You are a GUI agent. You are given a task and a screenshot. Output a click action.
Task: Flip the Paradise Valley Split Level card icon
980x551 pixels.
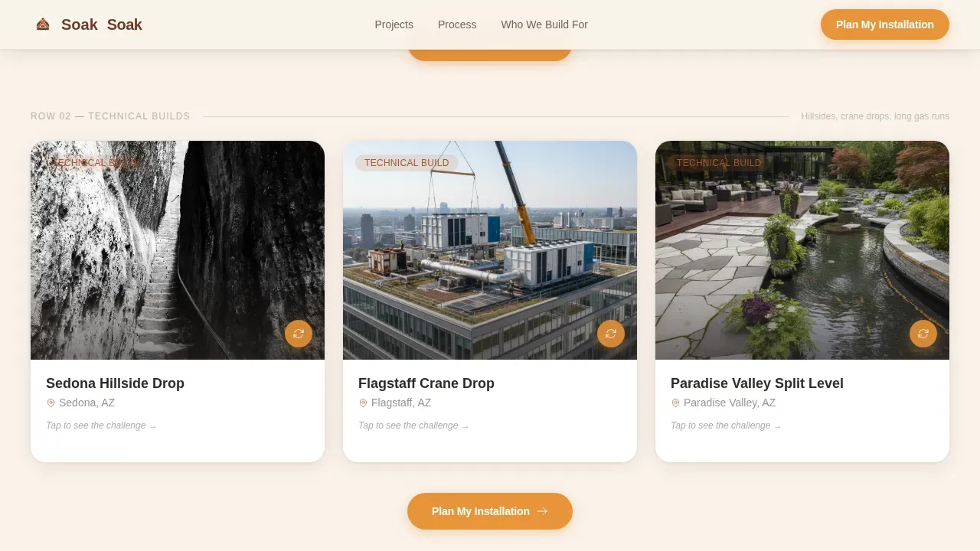[x=923, y=334]
